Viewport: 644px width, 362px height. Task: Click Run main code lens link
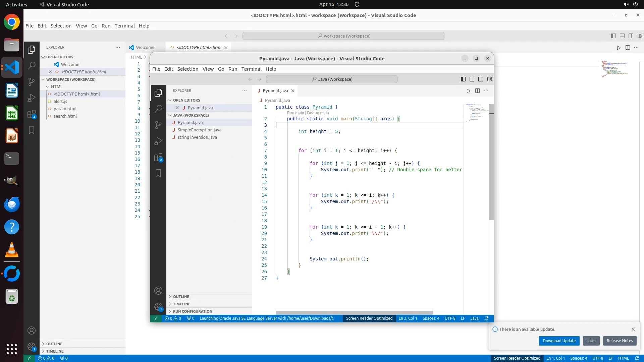(x=295, y=113)
